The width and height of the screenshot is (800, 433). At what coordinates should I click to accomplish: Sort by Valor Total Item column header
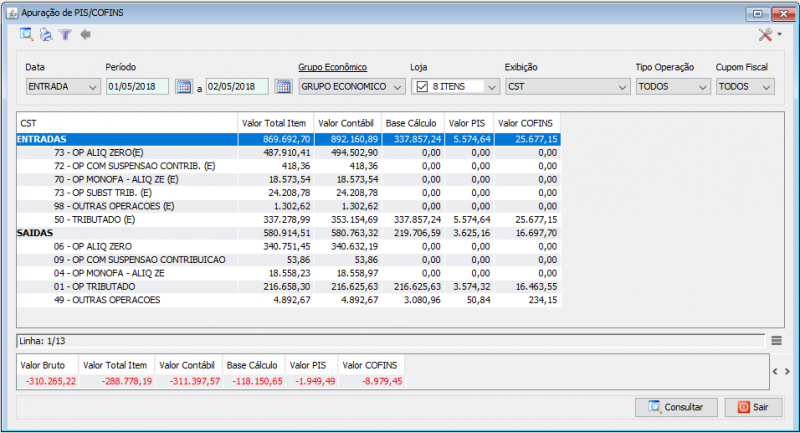coord(276,123)
